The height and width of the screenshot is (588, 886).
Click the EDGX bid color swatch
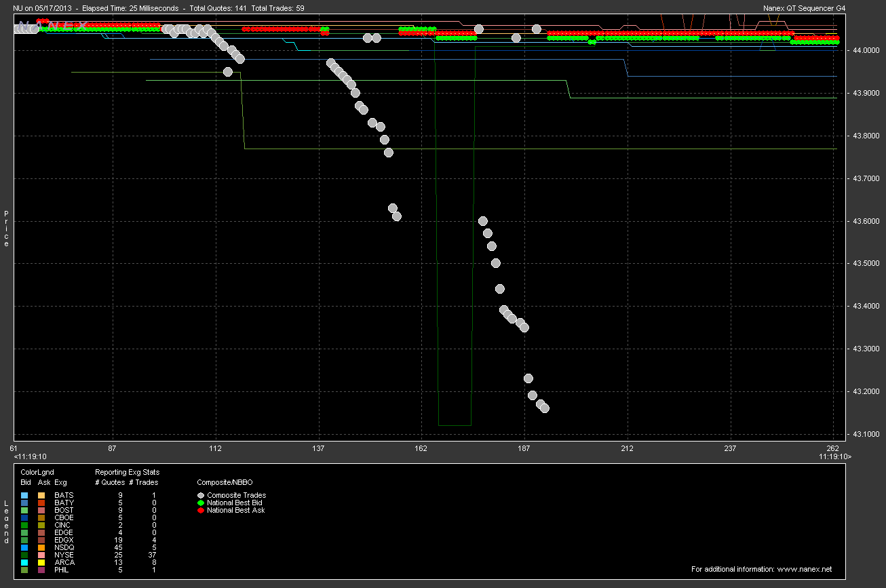(x=24, y=541)
